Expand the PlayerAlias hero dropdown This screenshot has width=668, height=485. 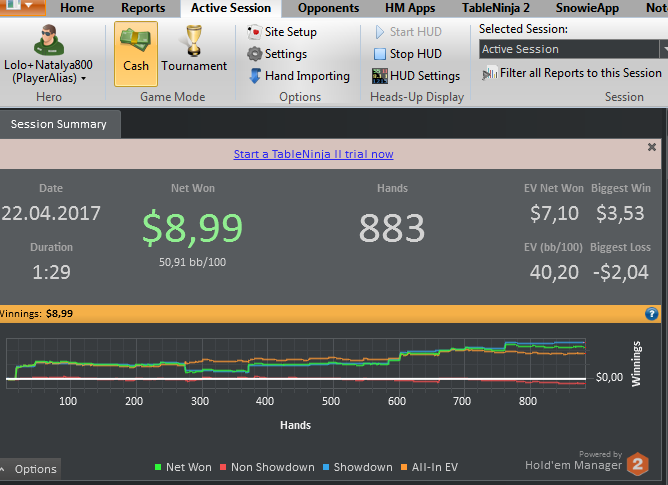(x=84, y=78)
